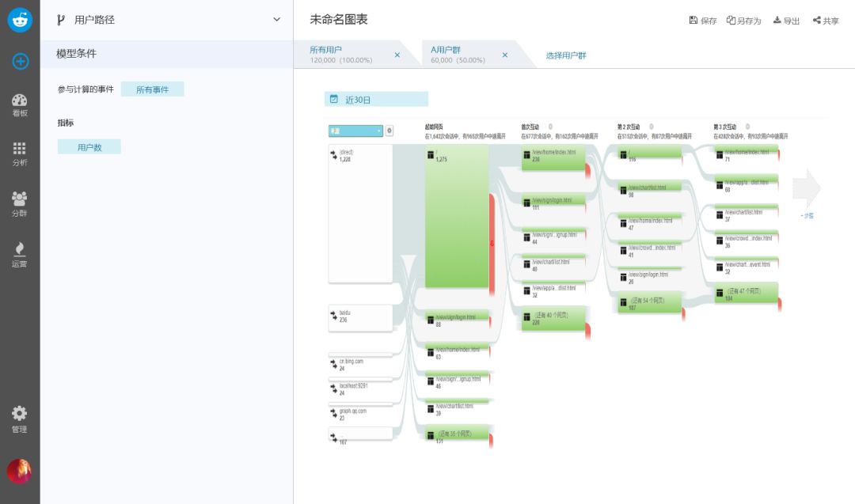Remove the 所有用户 segment tab
The image size is (855, 504).
pyautogui.click(x=397, y=55)
